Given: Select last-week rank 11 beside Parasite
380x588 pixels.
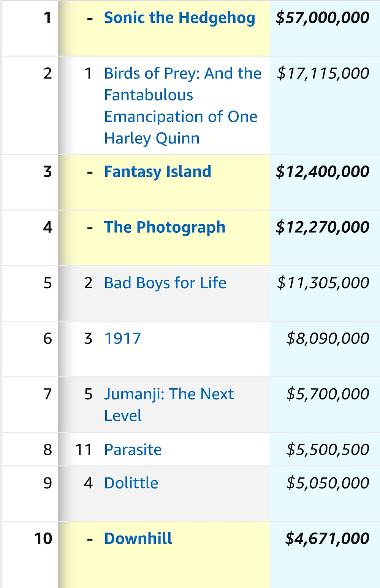Looking at the screenshot, I should point(84,449).
